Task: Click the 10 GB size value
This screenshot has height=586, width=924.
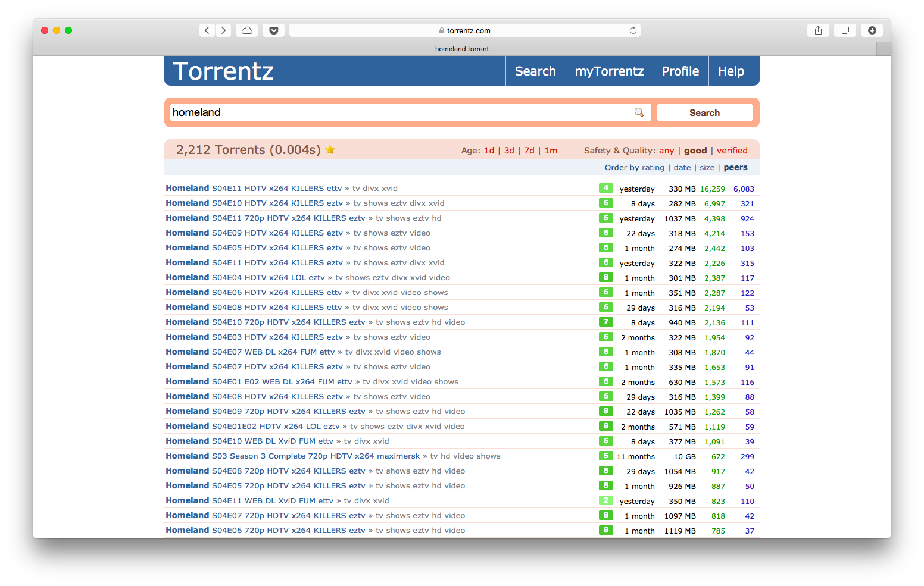Action: 685,456
